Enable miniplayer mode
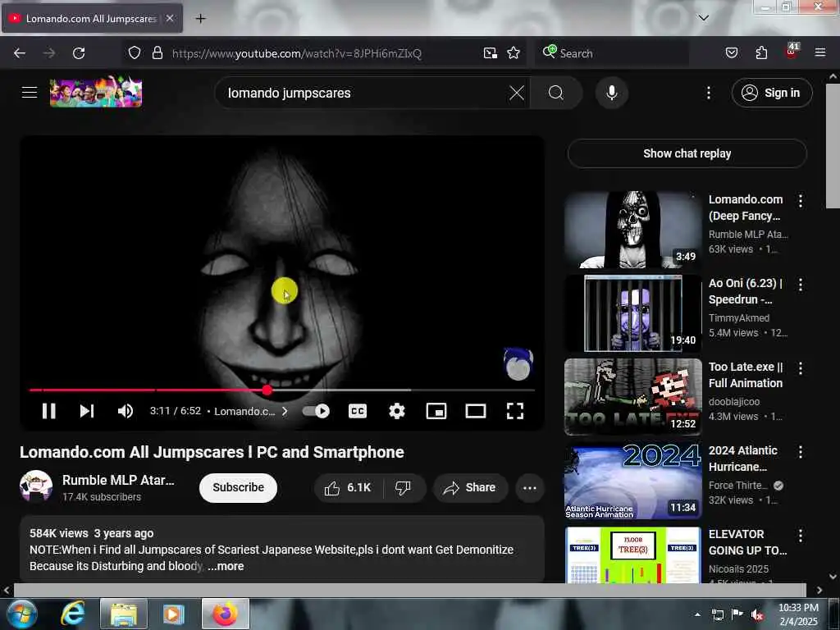840x630 pixels. [x=436, y=411]
